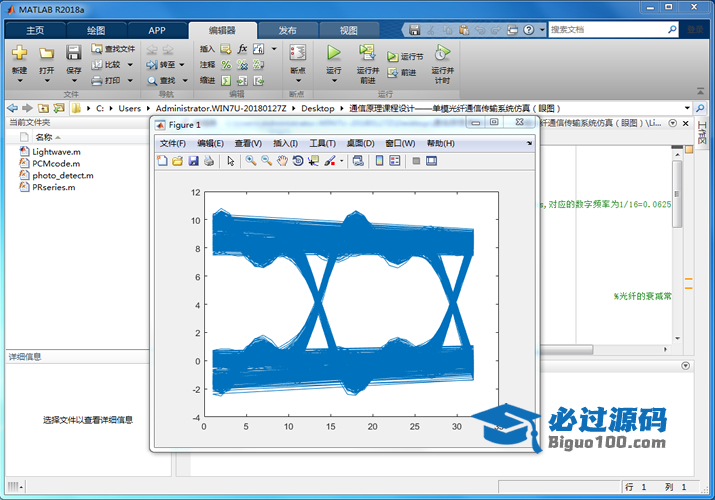Screen dimensions: 715x500
Task: Click Open File folder icon in Figure 1
Action: coord(178,160)
